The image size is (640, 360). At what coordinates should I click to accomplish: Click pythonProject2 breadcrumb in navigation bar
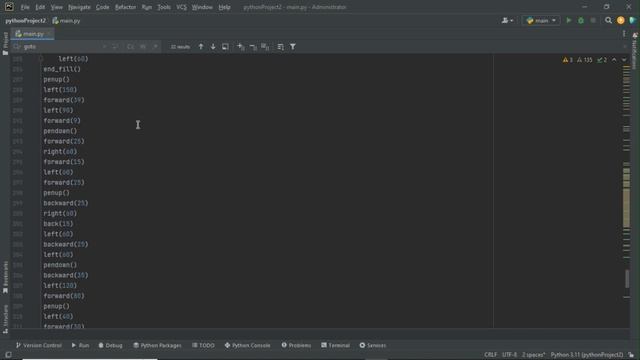click(26, 21)
